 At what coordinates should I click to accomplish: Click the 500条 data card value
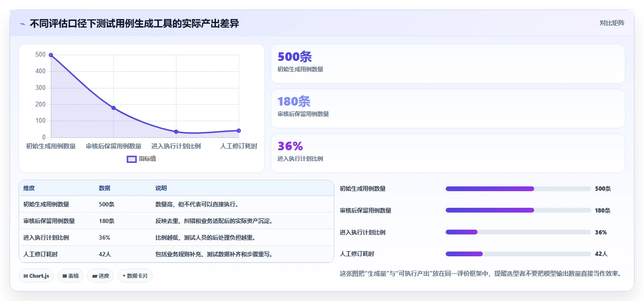click(295, 57)
